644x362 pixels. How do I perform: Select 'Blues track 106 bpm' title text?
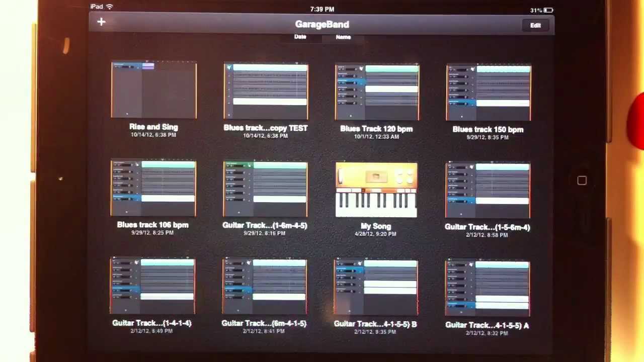click(152, 225)
